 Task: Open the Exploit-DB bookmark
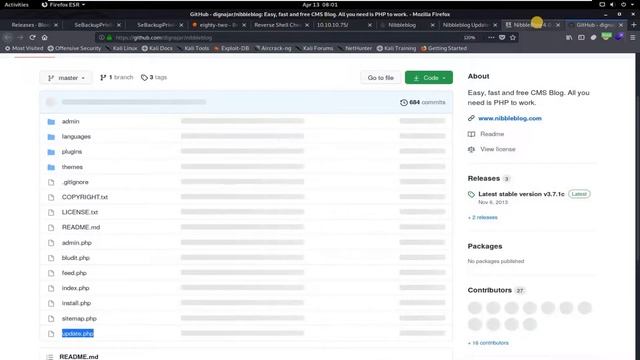click(231, 48)
